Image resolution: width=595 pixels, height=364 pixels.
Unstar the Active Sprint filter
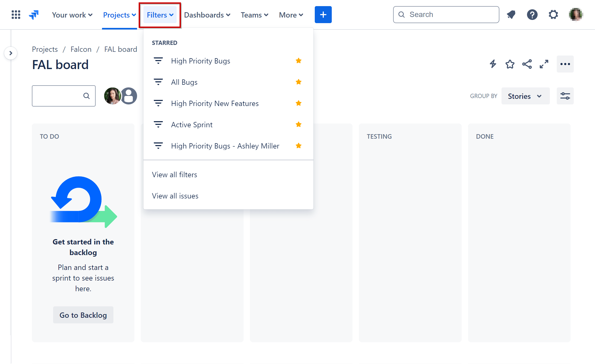click(x=299, y=124)
